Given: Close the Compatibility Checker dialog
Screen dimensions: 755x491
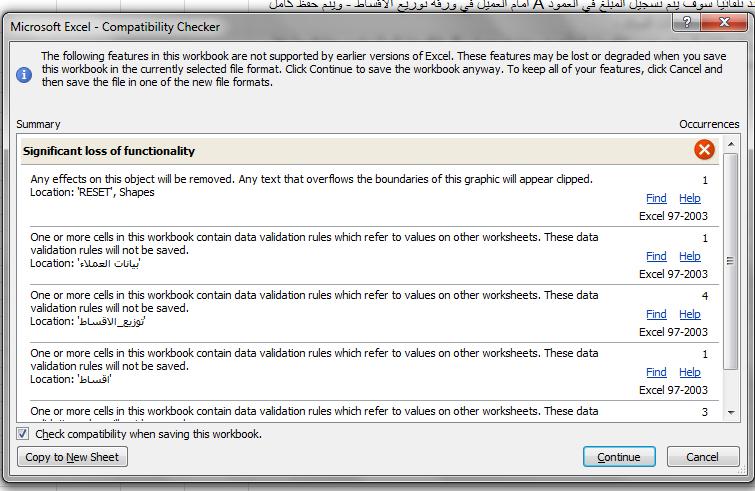Looking at the screenshot, I should click(724, 22).
